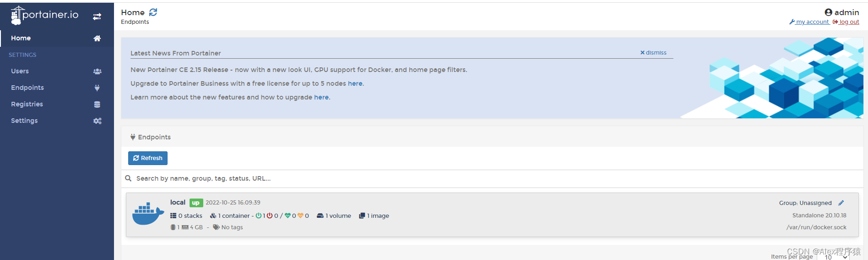Image resolution: width=868 pixels, height=260 pixels.
Task: Follow the 'here' link about new features
Action: click(321, 97)
